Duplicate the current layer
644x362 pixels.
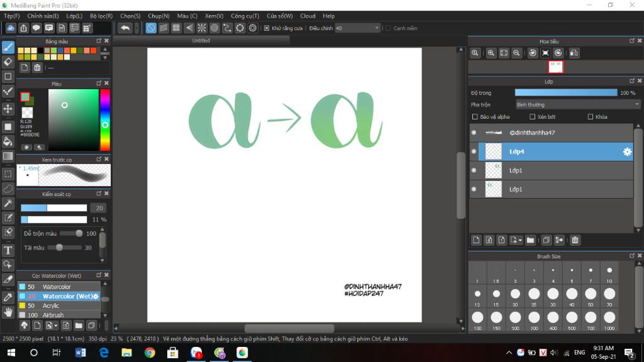coord(546,240)
